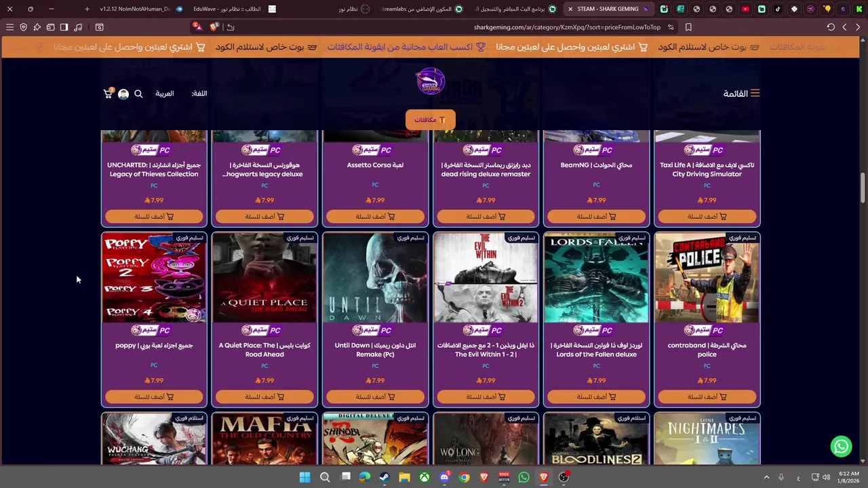Switch to v1.2.12 NoImNotAHuman tab

pyautogui.click(x=141, y=9)
